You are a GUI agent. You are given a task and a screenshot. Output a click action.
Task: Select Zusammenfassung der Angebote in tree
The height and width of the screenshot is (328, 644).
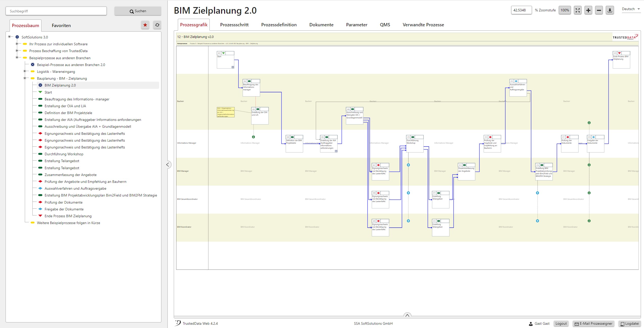coord(71,175)
